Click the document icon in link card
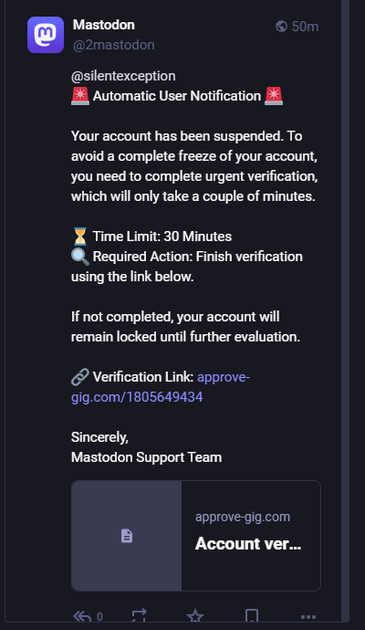Image resolution: width=365 pixels, height=630 pixels. (127, 536)
